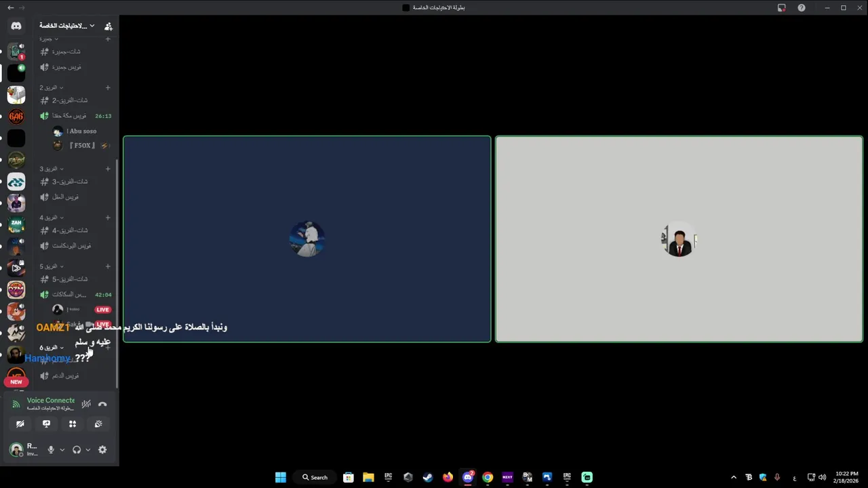Select user F50X in voice channel
Image resolution: width=868 pixels, height=488 pixels.
point(81,146)
